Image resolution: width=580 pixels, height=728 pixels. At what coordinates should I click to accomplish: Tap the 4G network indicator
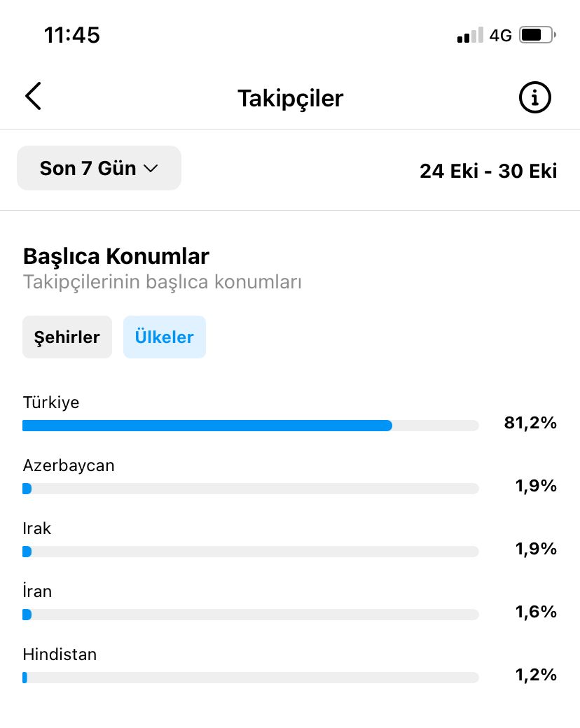coord(501,35)
